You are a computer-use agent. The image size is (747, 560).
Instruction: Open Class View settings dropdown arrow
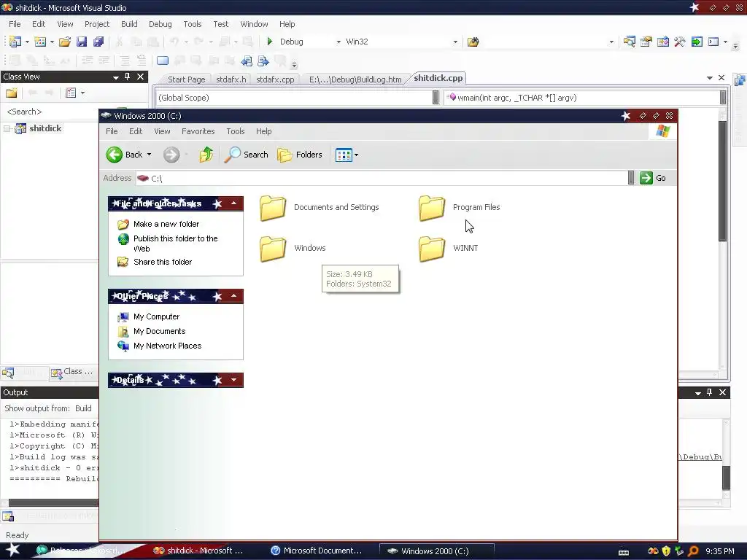82,93
